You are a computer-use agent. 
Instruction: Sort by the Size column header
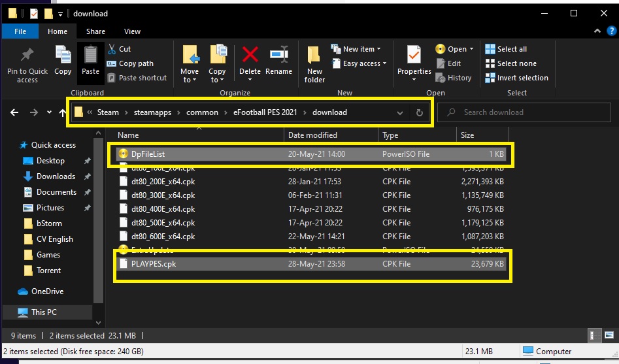[x=467, y=135]
